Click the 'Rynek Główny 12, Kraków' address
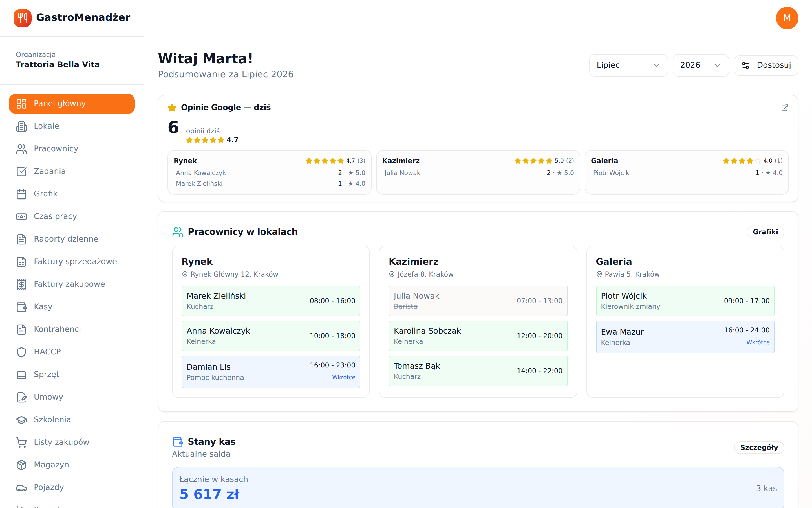The width and height of the screenshot is (812, 508). (234, 274)
